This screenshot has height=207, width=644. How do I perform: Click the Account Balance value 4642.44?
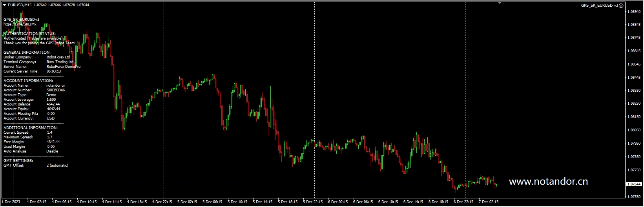coord(53,104)
